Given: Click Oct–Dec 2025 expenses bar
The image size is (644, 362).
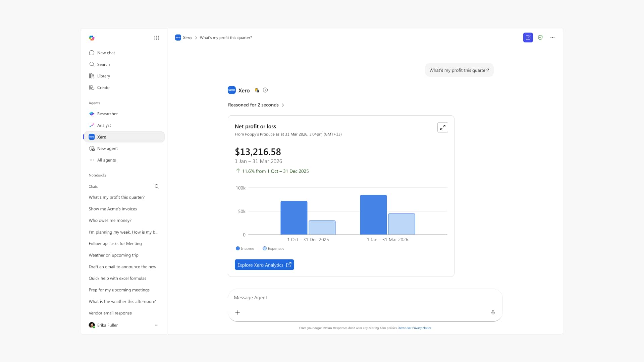Looking at the screenshot, I should coord(322,228).
